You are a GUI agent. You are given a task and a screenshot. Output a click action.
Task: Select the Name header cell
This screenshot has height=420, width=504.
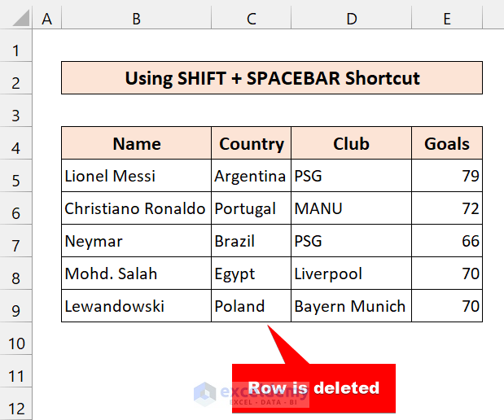coord(136,144)
